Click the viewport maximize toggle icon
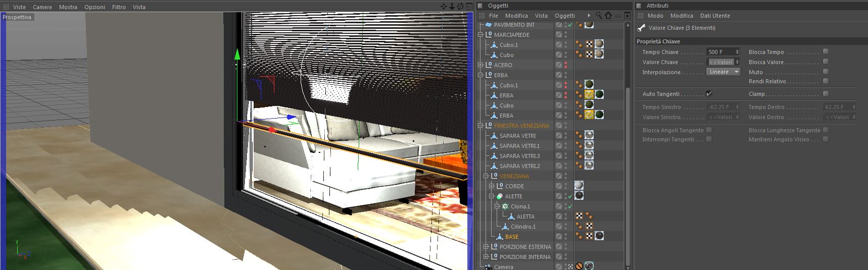 click(x=469, y=7)
